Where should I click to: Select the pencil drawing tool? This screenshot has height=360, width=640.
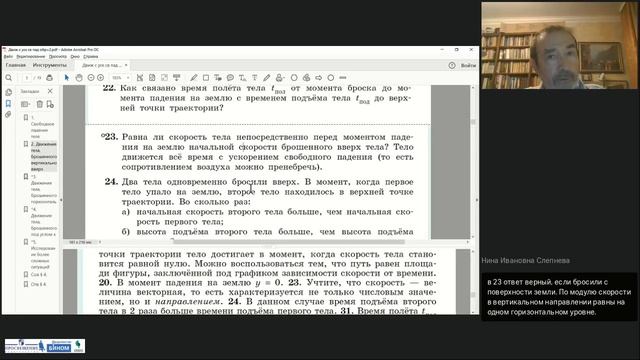click(x=267, y=78)
